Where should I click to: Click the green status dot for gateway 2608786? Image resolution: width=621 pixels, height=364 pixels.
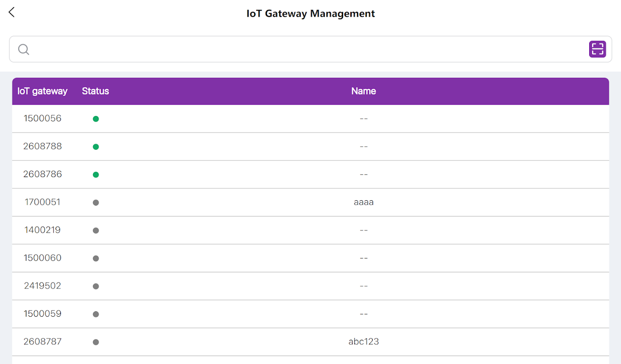(96, 175)
